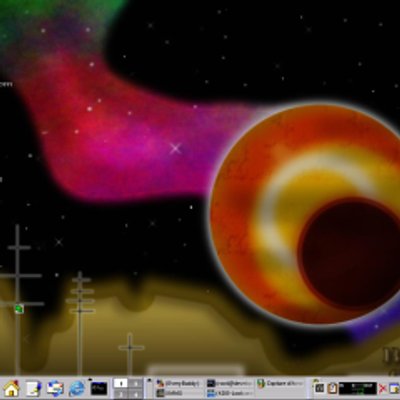Launch the blue 'e' web browser icon
The height and width of the screenshot is (400, 400).
77,388
